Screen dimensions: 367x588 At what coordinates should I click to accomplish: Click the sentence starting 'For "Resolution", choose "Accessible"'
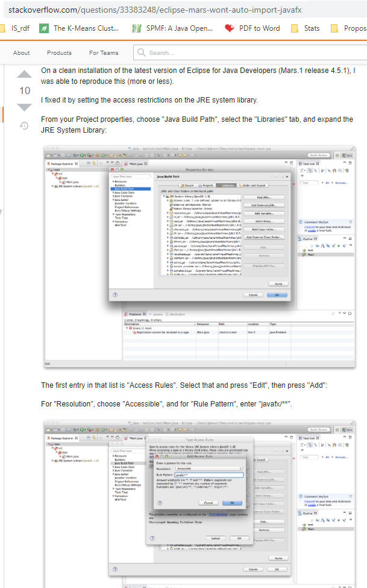166,404
